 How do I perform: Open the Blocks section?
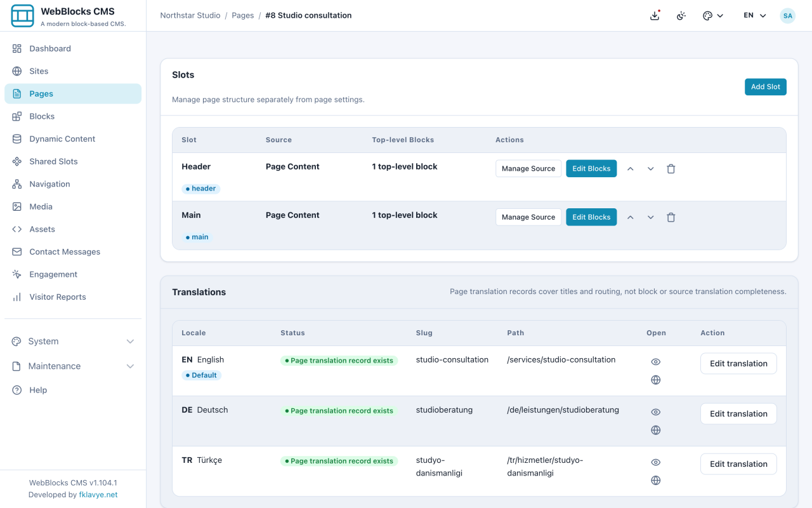click(x=73, y=116)
